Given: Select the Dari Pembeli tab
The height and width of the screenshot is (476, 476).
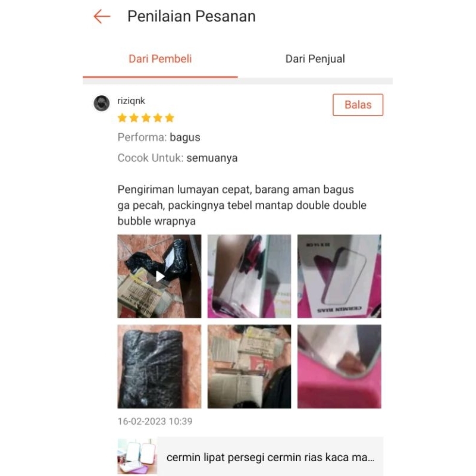Looking at the screenshot, I should (160, 59).
